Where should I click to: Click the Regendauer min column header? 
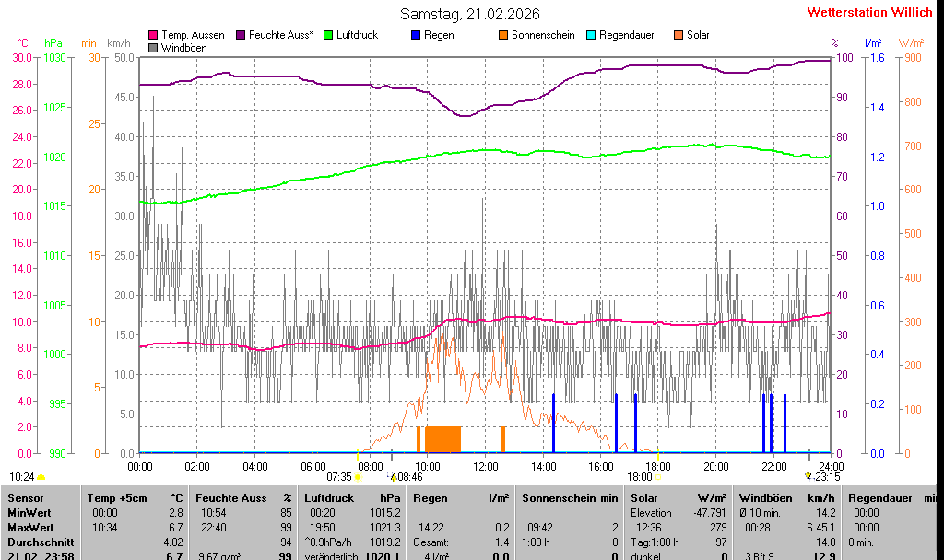891,498
